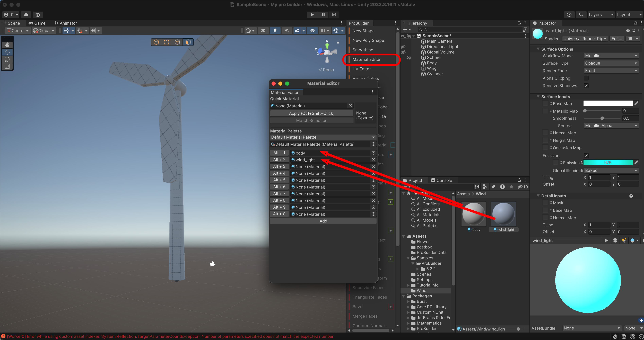The image size is (644, 340).
Task: Open the Default Material Palette dropdown
Action: pyautogui.click(x=323, y=137)
